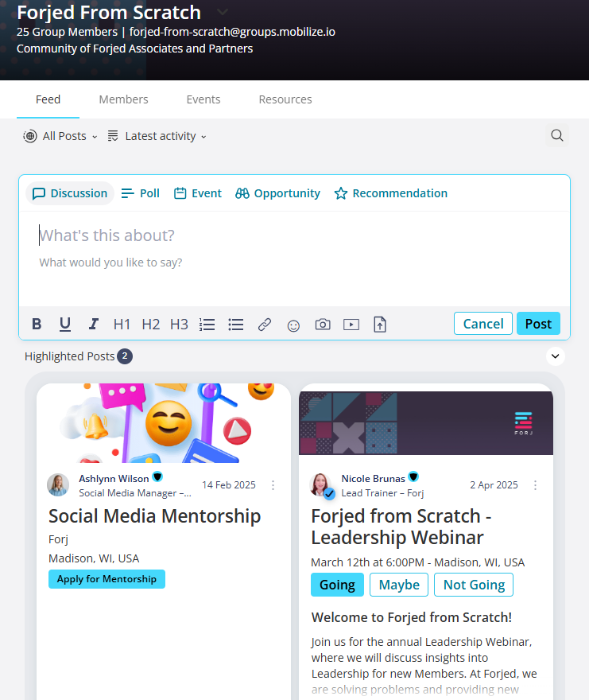589x700 pixels.
Task: Click Nicole Brunas's avatar photo
Action: (x=320, y=484)
